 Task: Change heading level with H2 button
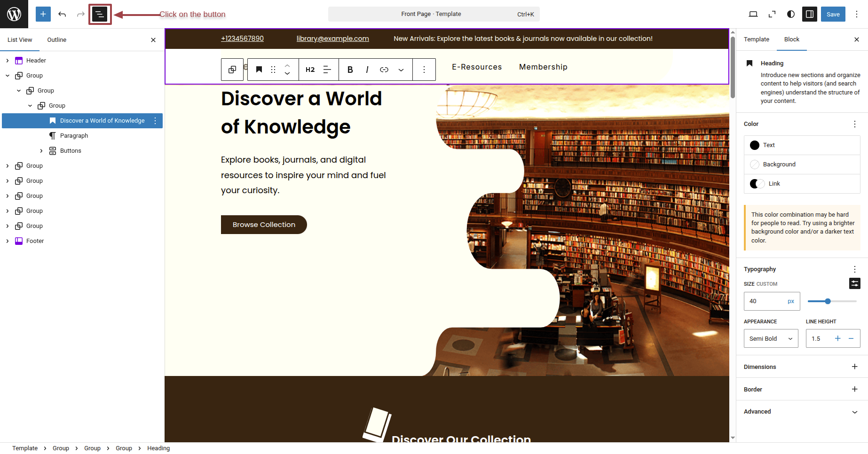coord(310,70)
